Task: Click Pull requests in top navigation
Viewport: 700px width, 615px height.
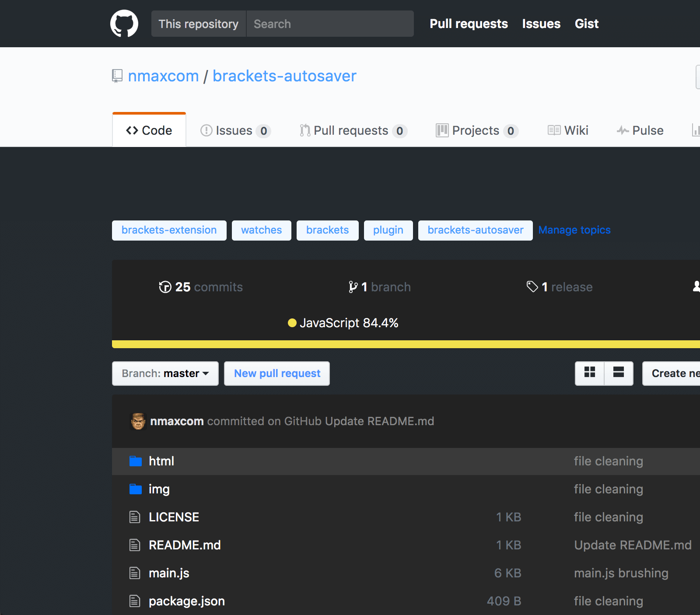Action: click(469, 24)
